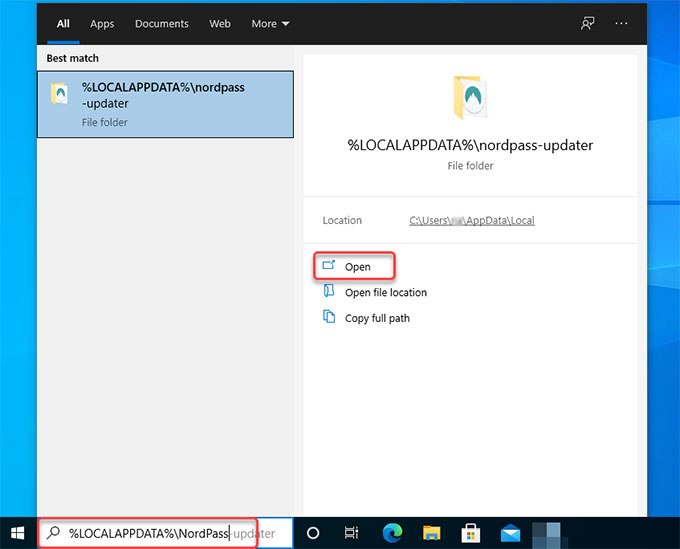Choose Open file location
Viewport: 680px width, 549px height.
click(x=386, y=293)
